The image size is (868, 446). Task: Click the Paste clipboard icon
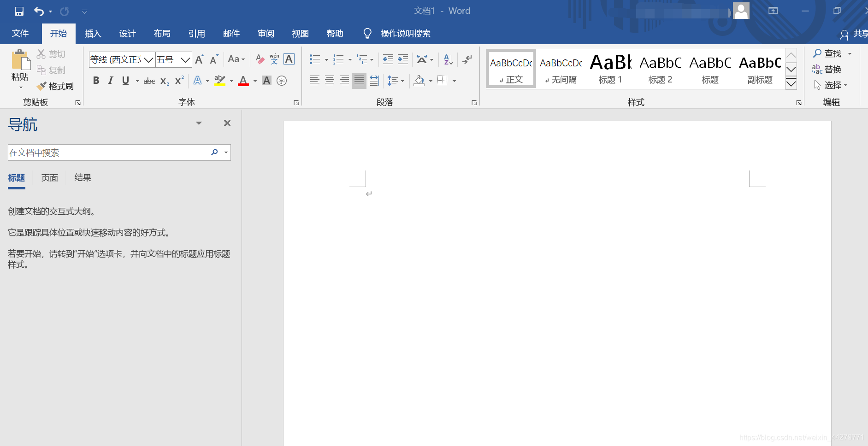pyautogui.click(x=20, y=60)
